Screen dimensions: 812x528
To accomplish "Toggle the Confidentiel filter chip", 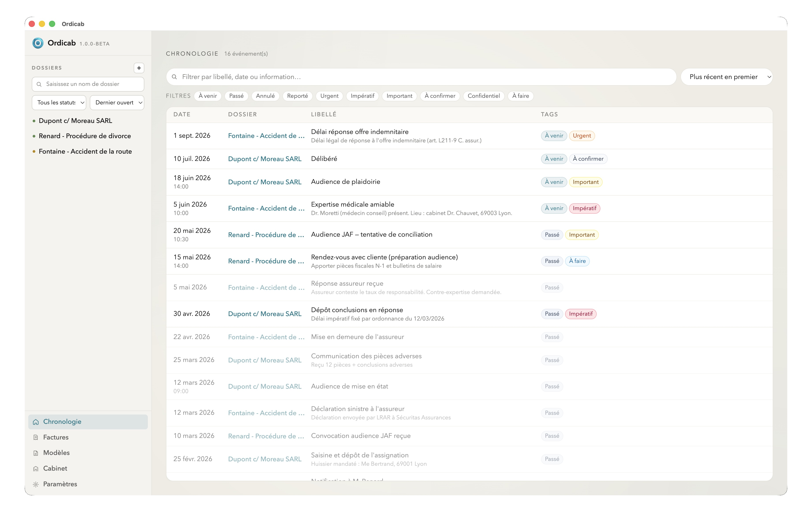I will 483,96.
